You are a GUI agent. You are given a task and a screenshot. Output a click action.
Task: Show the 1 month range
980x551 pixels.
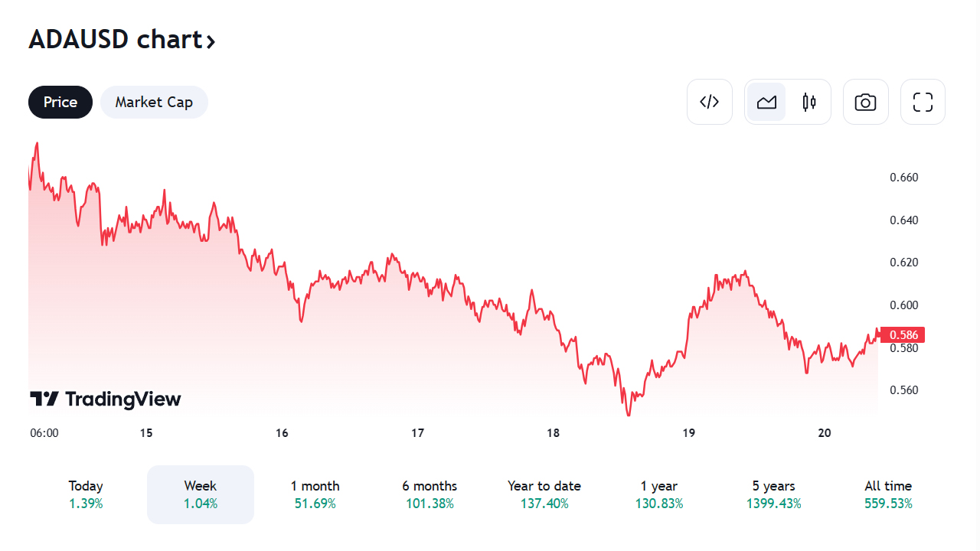coord(315,494)
